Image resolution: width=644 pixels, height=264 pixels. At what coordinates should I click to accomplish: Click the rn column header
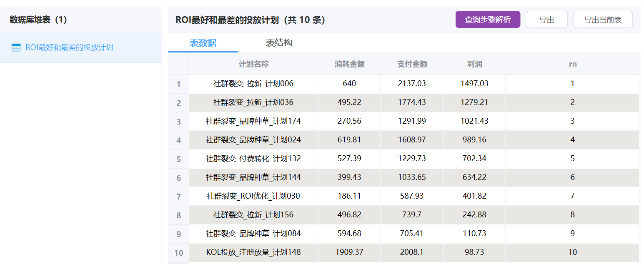click(572, 64)
